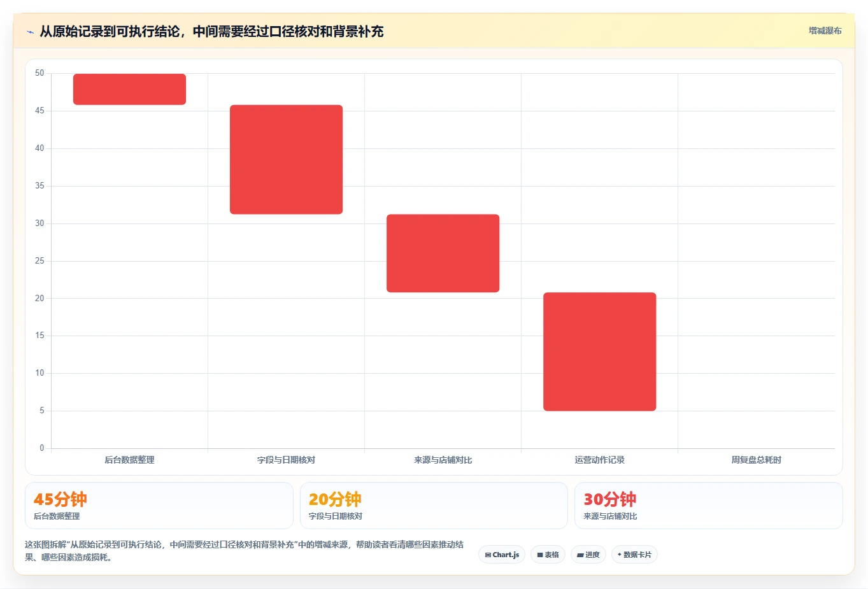The image size is (868, 589).
Task: Open the 45分钟 data card
Action: click(159, 506)
